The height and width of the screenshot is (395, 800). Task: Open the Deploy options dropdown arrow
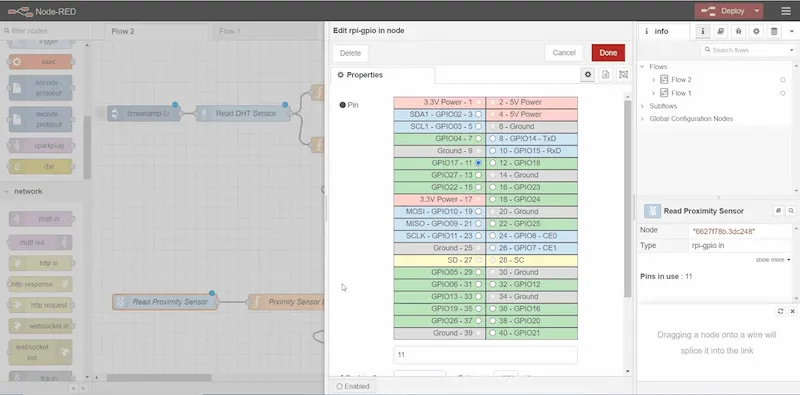[757, 11]
